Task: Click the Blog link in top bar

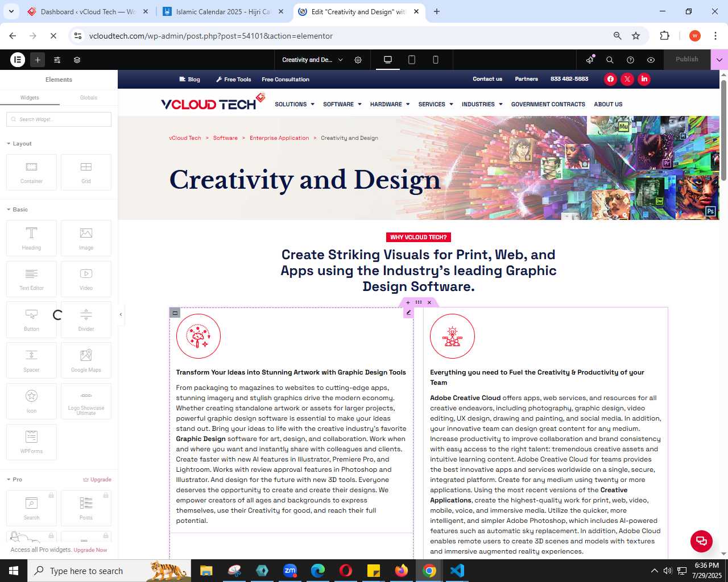Action: click(x=189, y=80)
